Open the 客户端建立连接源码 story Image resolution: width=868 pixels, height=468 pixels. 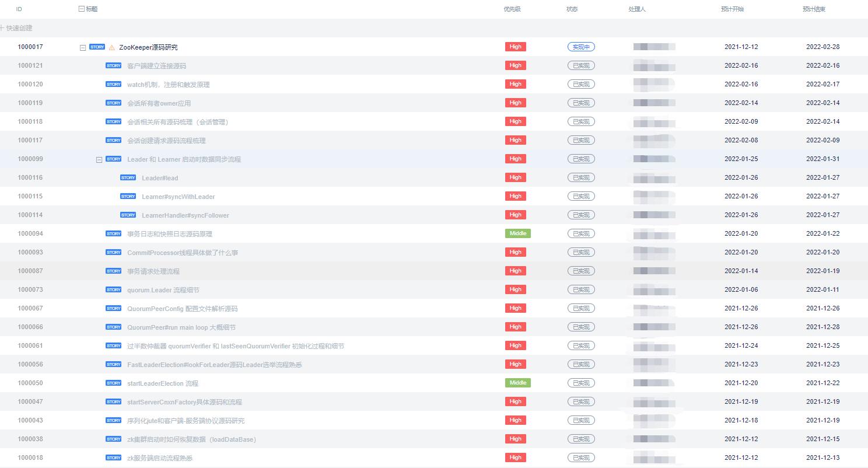[156, 66]
